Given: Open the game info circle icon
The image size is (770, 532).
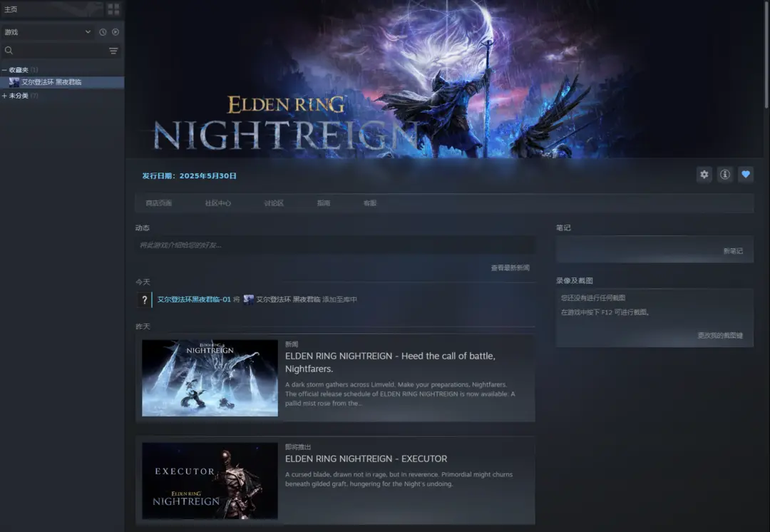Looking at the screenshot, I should click(x=725, y=175).
